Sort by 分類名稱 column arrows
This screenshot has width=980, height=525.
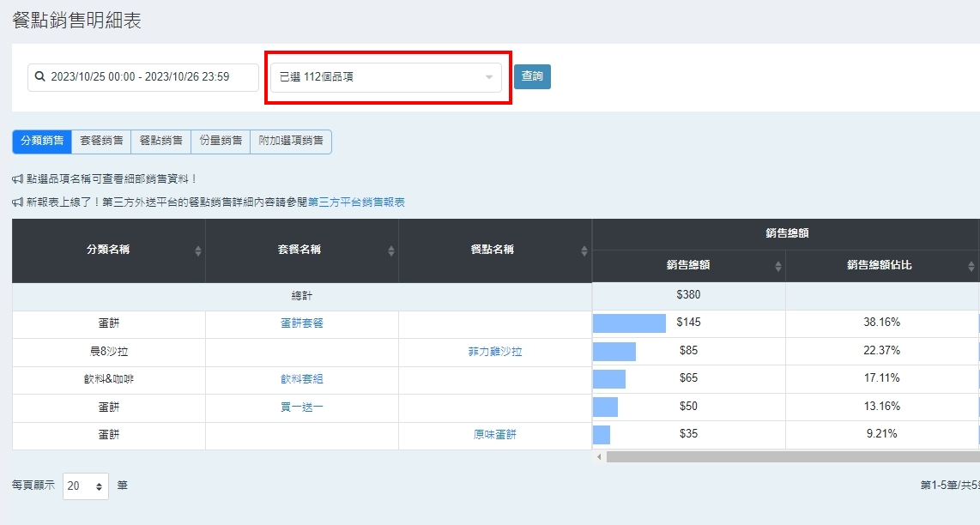tap(198, 250)
